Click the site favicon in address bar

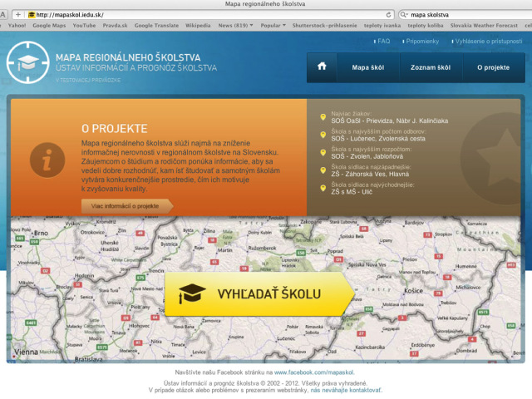coord(32,15)
